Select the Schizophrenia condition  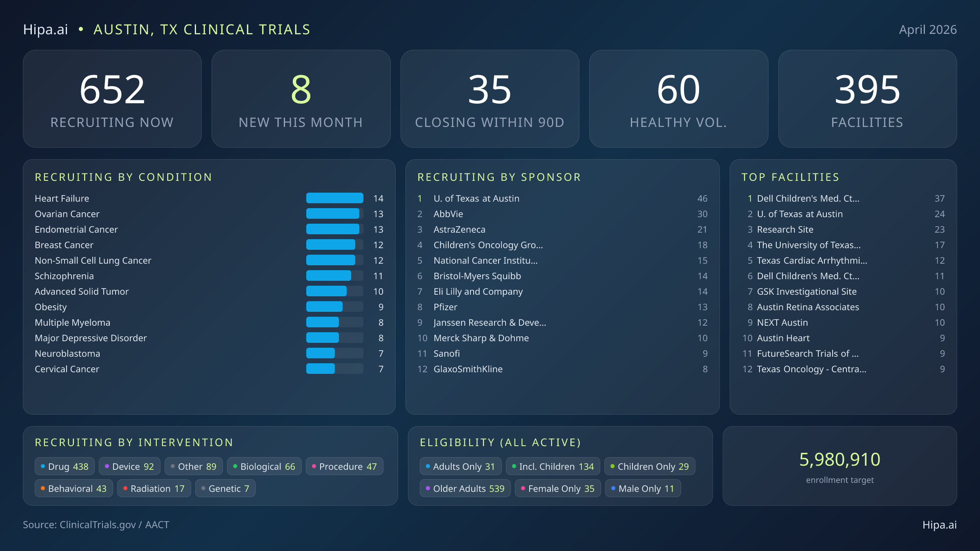pyautogui.click(x=209, y=276)
